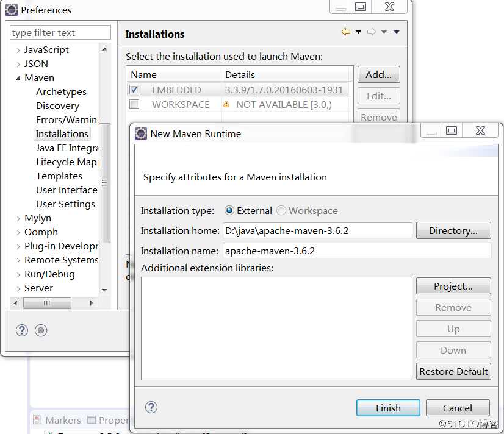Click the Properties view icon

(92, 420)
